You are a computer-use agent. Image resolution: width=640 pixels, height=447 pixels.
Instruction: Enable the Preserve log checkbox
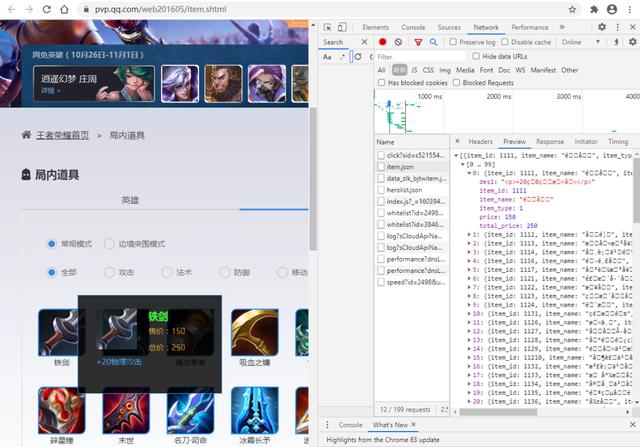(x=453, y=42)
